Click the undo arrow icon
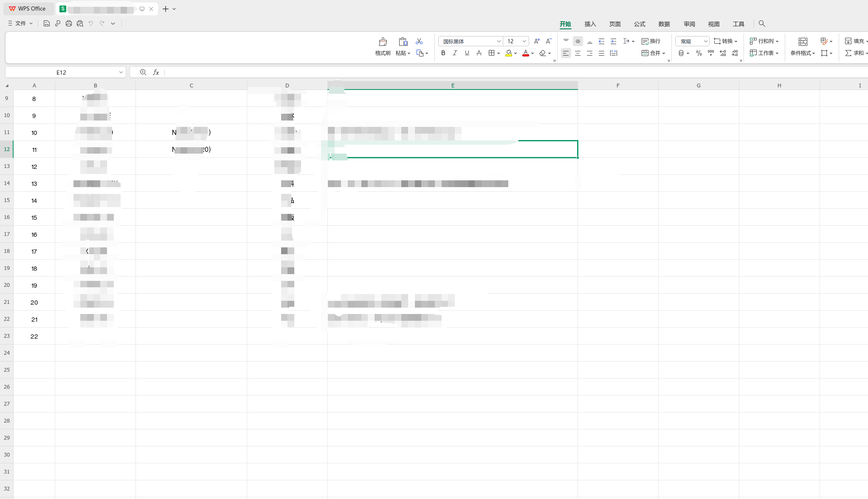This screenshot has height=499, width=868. click(x=91, y=23)
